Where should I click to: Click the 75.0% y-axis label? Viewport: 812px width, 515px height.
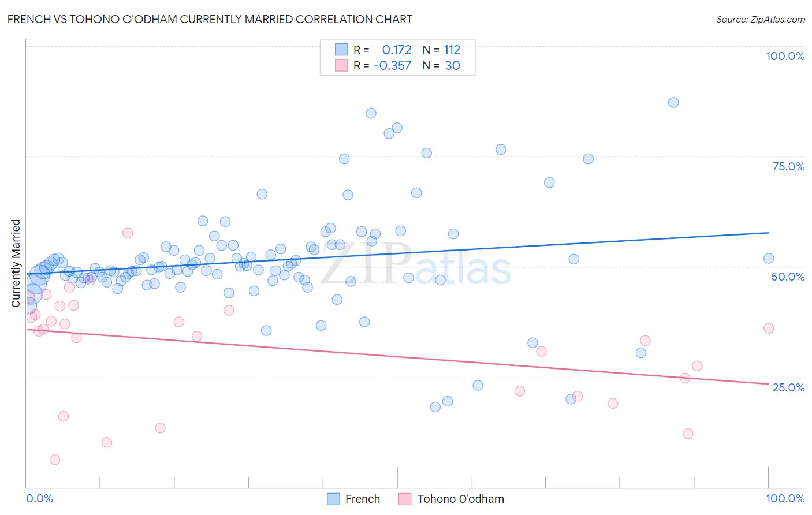[x=788, y=166]
